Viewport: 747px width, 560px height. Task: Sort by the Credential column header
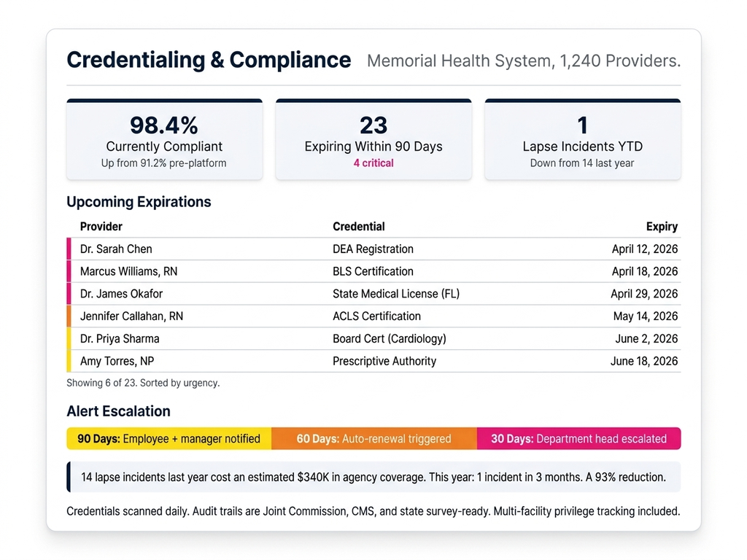click(358, 227)
